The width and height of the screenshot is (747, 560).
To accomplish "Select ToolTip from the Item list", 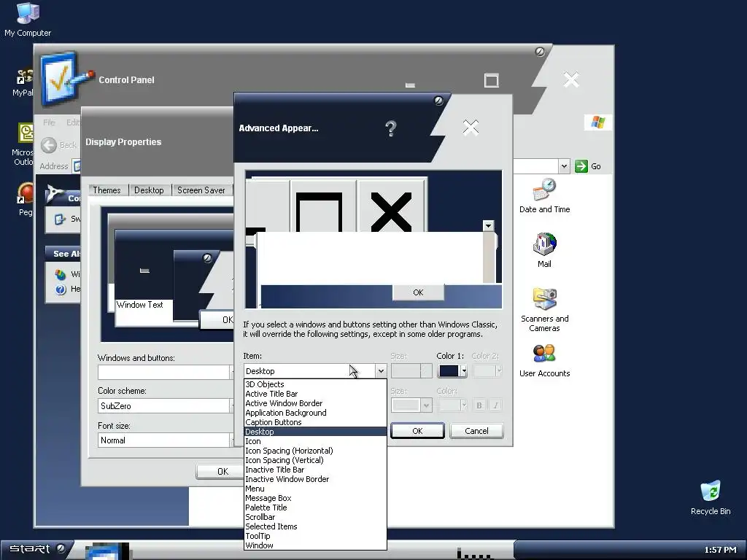I will point(315,536).
